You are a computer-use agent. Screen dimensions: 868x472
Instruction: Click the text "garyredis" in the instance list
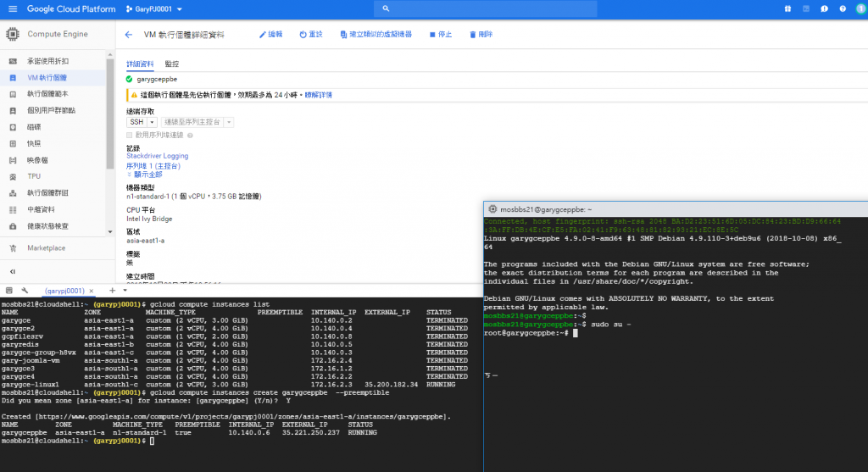20,344
